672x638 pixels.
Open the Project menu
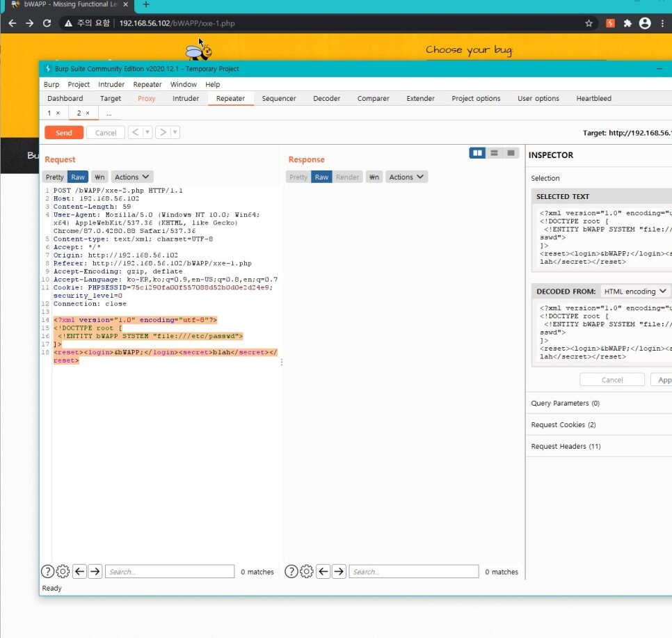point(79,84)
